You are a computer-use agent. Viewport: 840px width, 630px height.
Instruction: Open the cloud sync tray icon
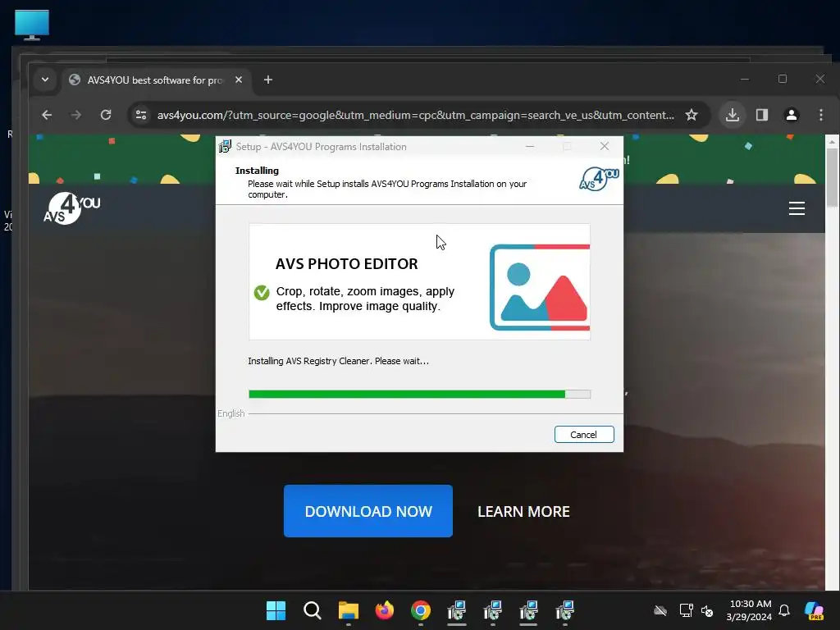(660, 610)
